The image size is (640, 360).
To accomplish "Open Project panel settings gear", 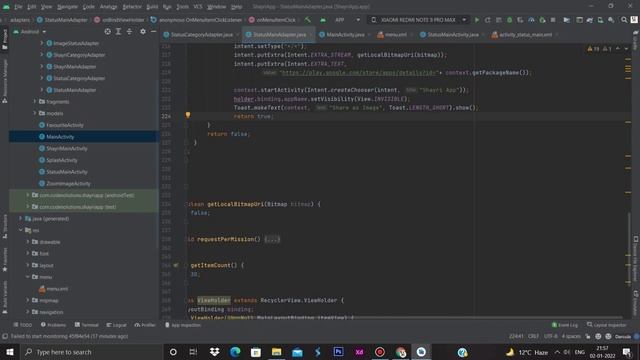I will 143,31.
